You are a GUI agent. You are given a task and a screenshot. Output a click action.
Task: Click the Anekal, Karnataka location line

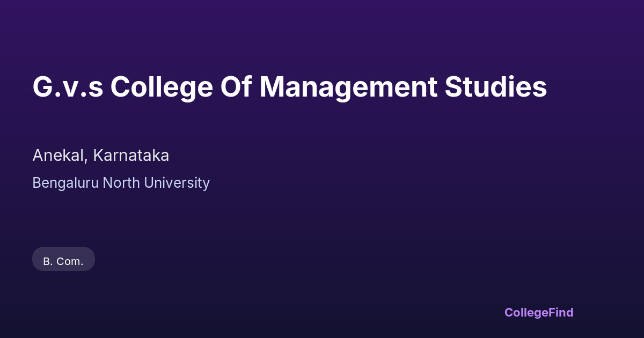point(100,156)
